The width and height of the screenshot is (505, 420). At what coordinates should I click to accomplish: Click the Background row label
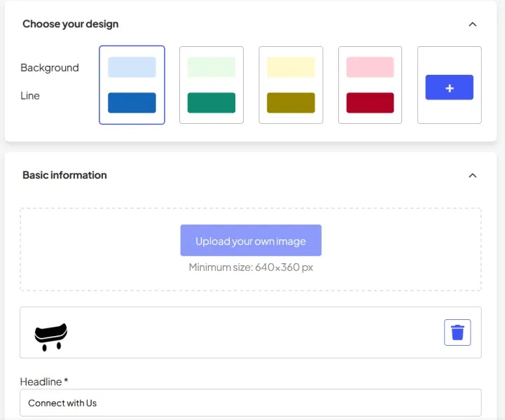pos(50,68)
